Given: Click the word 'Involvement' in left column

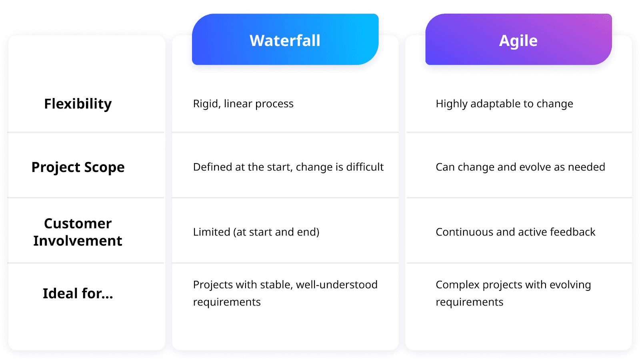Looking at the screenshot, I should [x=78, y=241].
